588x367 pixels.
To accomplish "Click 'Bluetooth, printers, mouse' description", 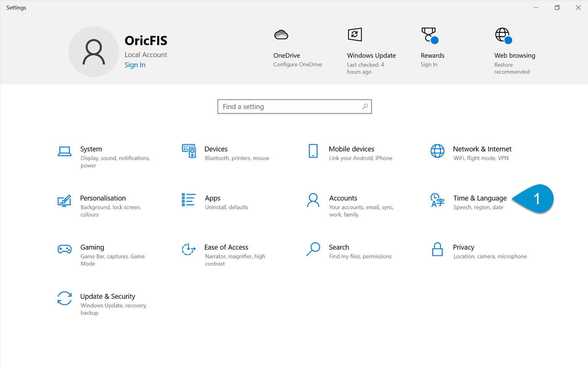I will (x=237, y=158).
